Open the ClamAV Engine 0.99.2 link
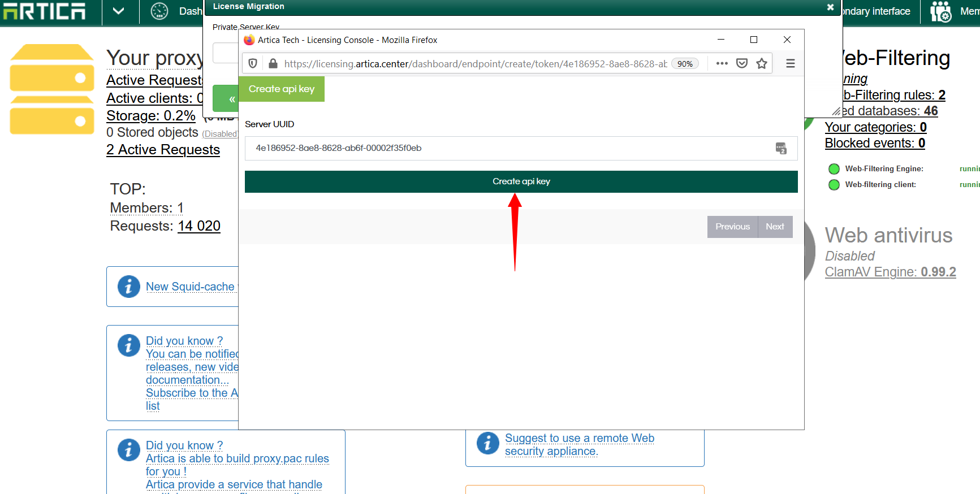This screenshot has width=980, height=494. click(890, 272)
